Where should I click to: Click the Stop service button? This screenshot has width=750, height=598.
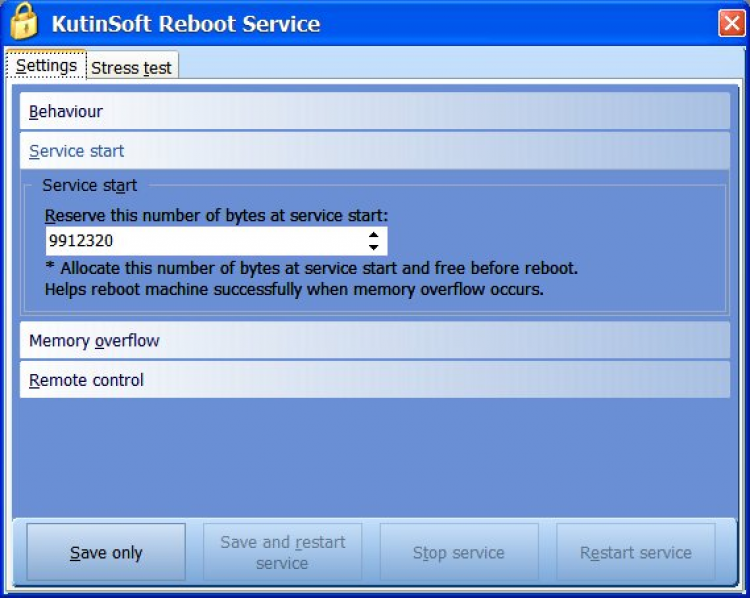459,552
